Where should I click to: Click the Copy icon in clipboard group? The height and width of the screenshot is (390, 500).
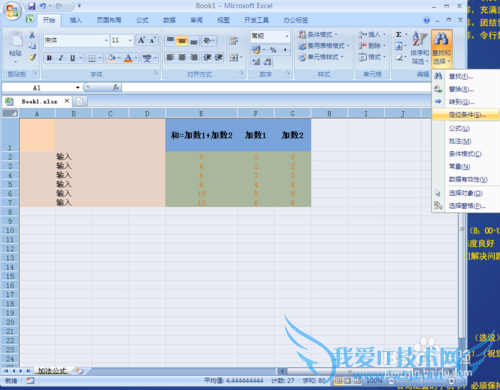[32, 46]
